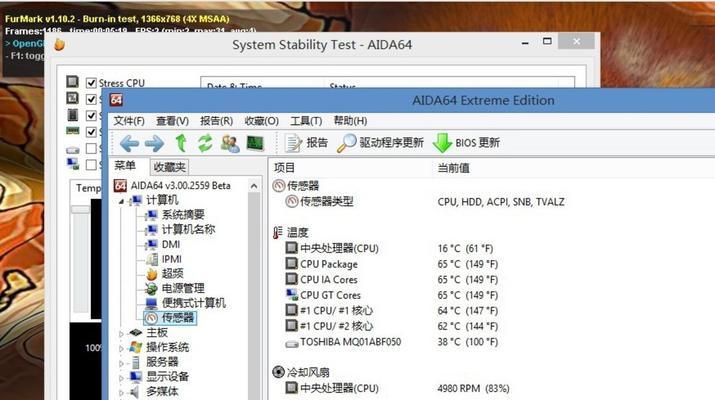Image resolution: width=715 pixels, height=400 pixels.
Task: Open 工具(T) menu
Action: click(x=306, y=121)
